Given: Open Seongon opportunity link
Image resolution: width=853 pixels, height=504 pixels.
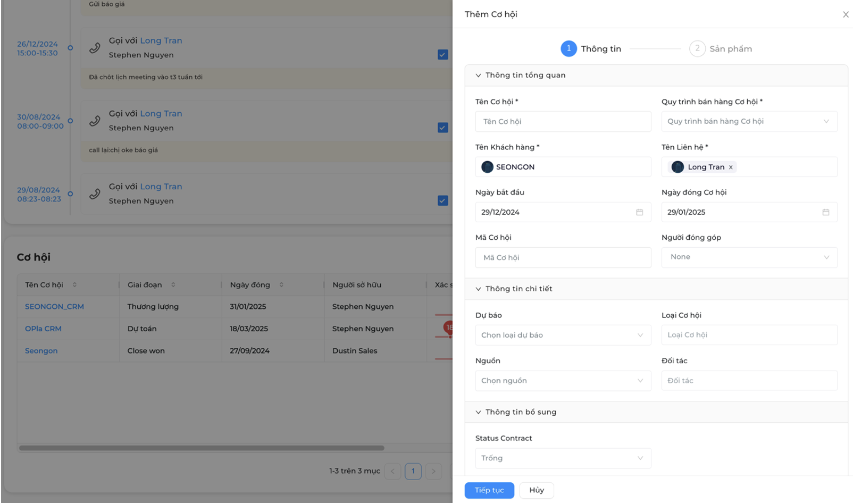Looking at the screenshot, I should (41, 351).
